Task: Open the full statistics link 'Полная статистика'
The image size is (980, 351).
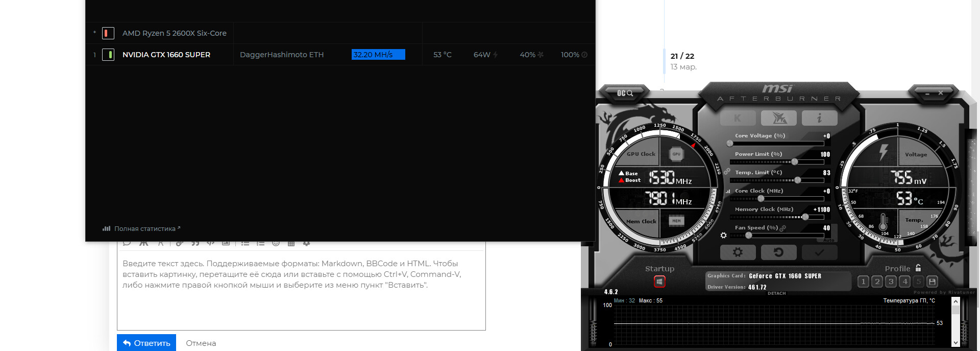Action: tap(141, 228)
